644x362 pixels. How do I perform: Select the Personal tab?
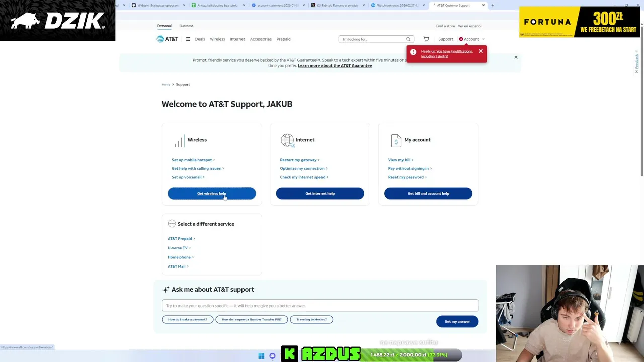pyautogui.click(x=164, y=26)
